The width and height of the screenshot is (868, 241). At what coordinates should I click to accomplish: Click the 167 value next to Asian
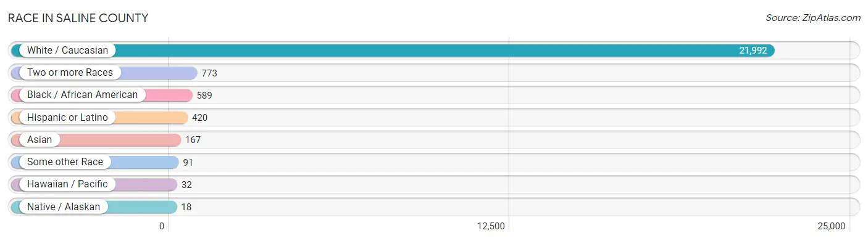point(193,140)
